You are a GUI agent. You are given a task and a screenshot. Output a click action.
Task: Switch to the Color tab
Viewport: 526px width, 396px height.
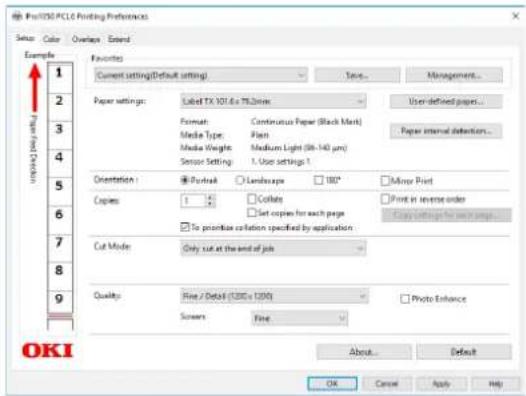pos(51,39)
